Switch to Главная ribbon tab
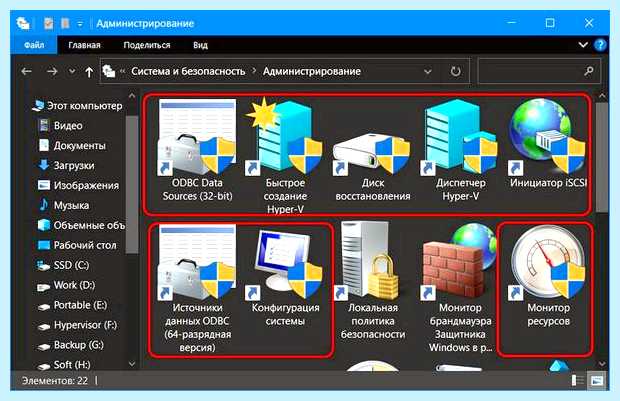The width and height of the screenshot is (620, 401). coord(84,45)
